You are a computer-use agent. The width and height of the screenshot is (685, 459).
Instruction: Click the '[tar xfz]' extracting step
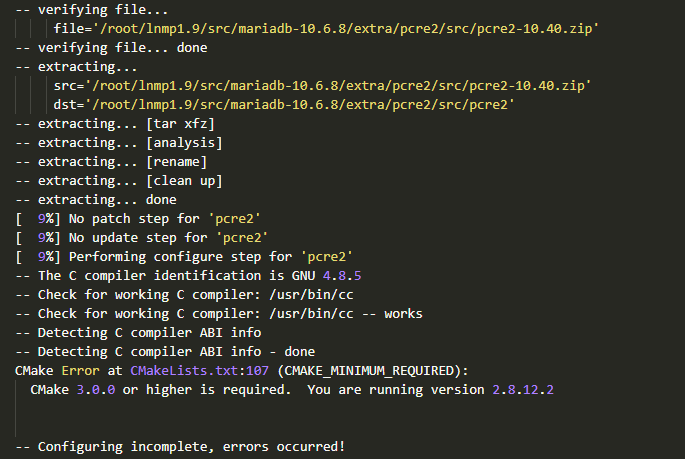coord(180,124)
